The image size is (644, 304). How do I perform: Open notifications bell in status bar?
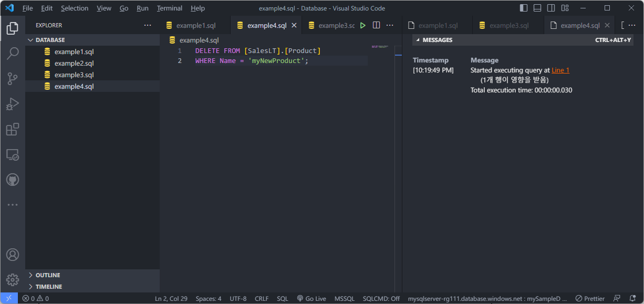[633, 298]
